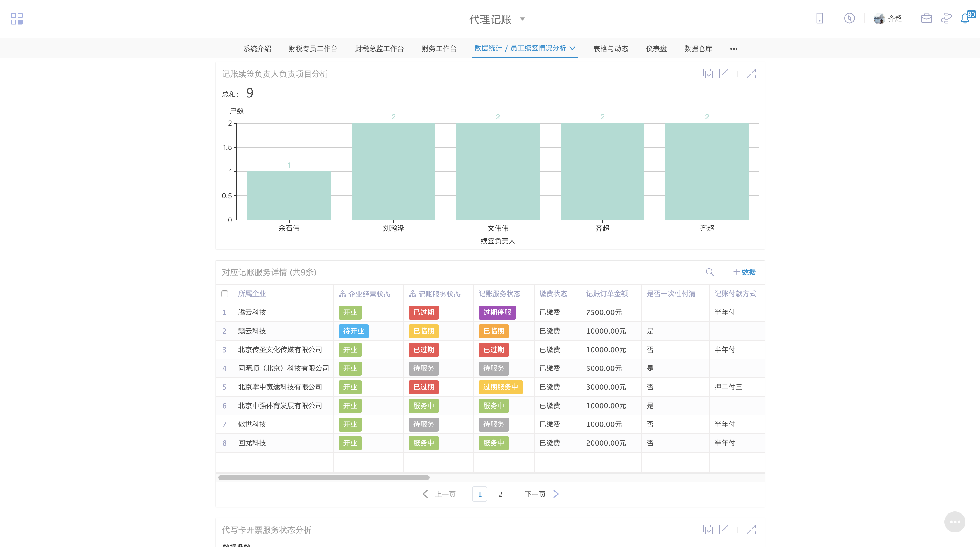Click hierarchy icon beside 记账服务状态 header
The image size is (980, 547).
point(412,294)
